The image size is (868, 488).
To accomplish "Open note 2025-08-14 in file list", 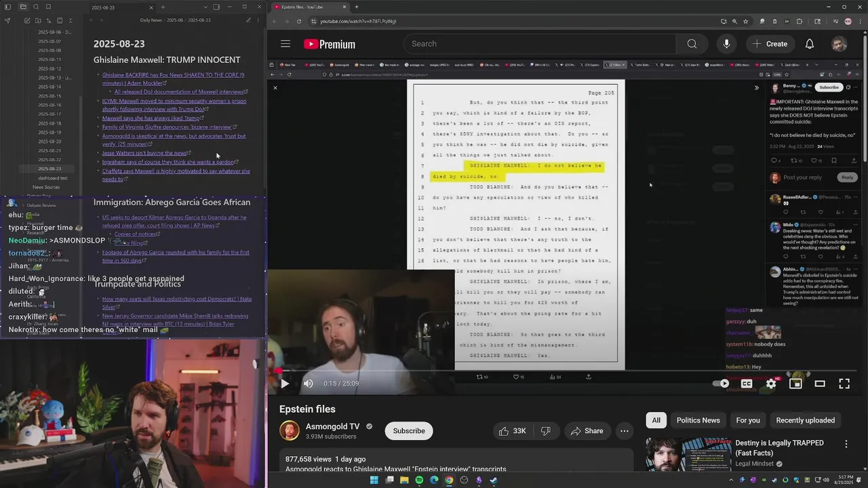I will click(x=50, y=87).
